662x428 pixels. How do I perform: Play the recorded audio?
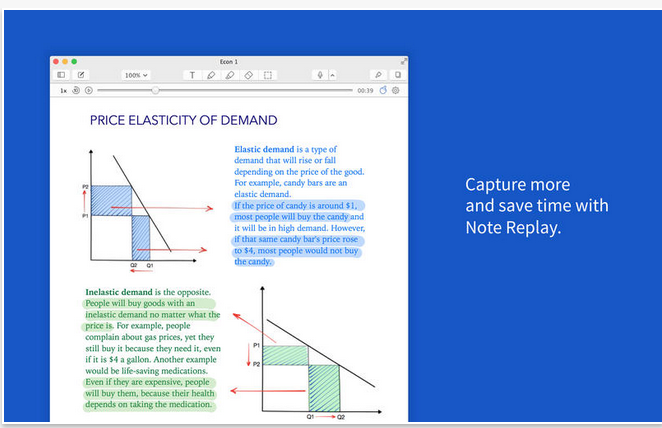click(89, 90)
